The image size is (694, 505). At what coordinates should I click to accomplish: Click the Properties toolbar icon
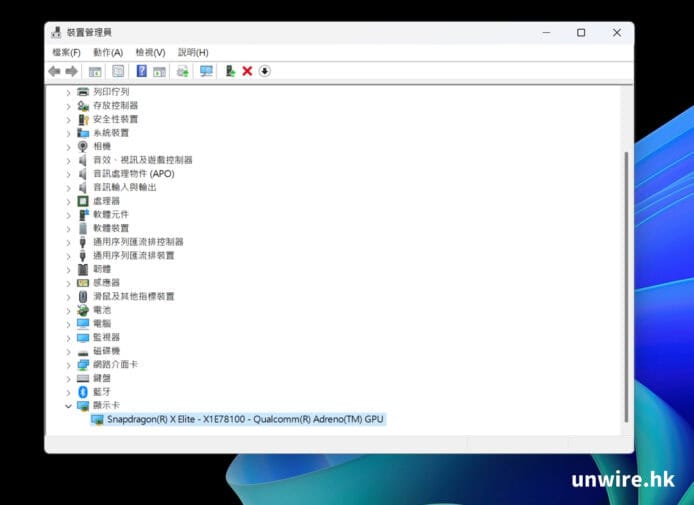point(118,71)
